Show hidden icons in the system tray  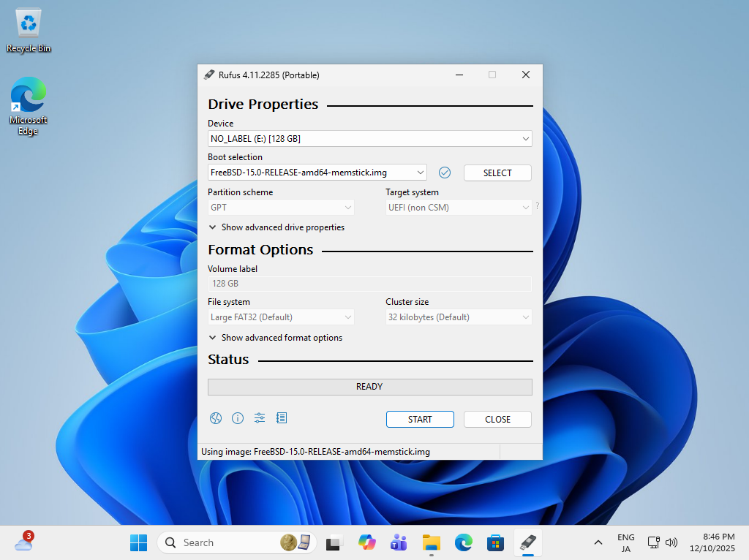598,542
